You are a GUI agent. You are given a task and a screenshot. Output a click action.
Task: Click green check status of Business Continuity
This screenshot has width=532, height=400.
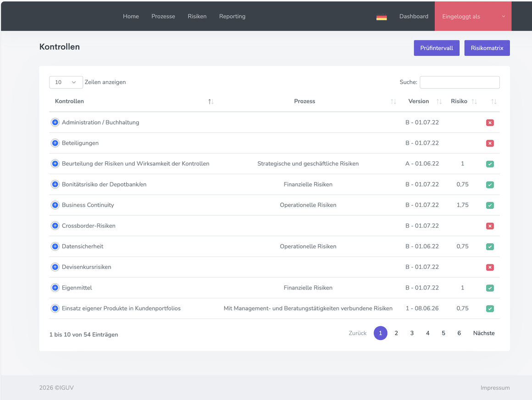click(x=490, y=205)
